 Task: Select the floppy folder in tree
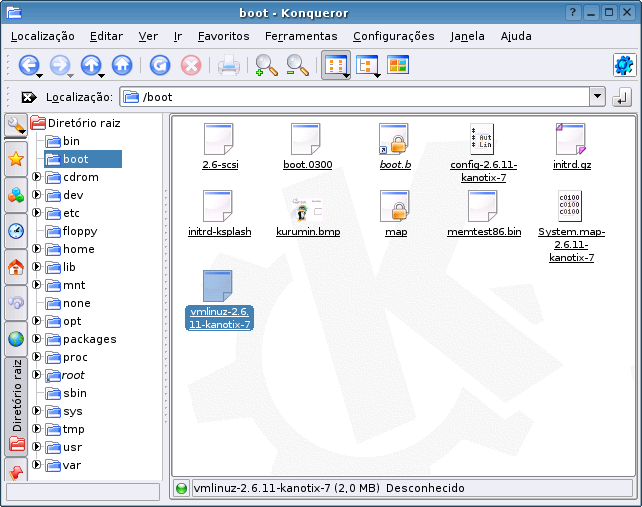pos(71,231)
